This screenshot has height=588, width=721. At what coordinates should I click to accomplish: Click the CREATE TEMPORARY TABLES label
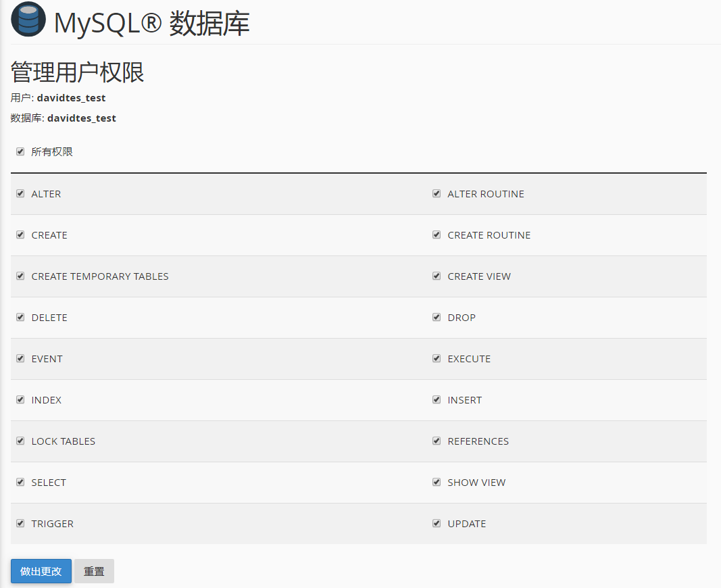tap(100, 276)
